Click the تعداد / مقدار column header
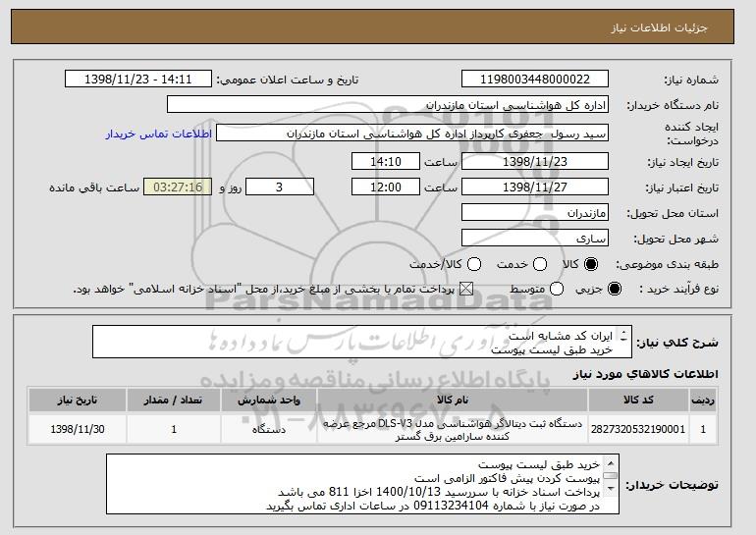 pyautogui.click(x=174, y=401)
